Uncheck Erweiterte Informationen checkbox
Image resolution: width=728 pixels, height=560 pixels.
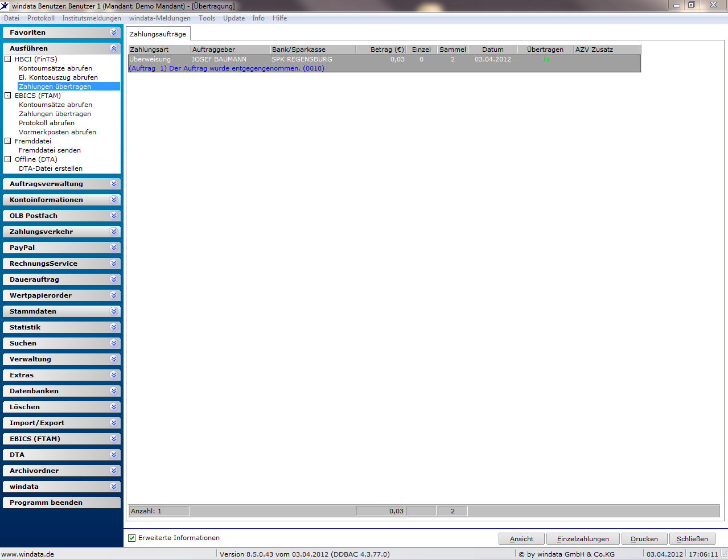pyautogui.click(x=132, y=538)
